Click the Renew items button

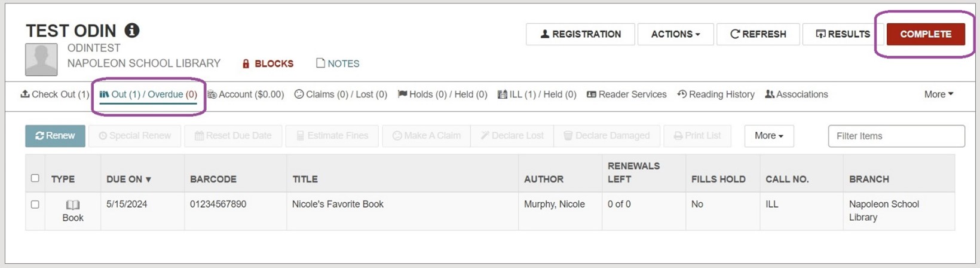click(x=55, y=136)
